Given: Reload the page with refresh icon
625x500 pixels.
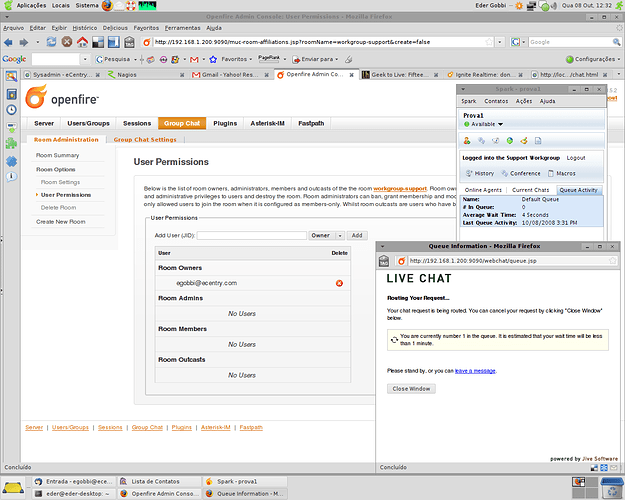Looking at the screenshot, I should point(51,42).
